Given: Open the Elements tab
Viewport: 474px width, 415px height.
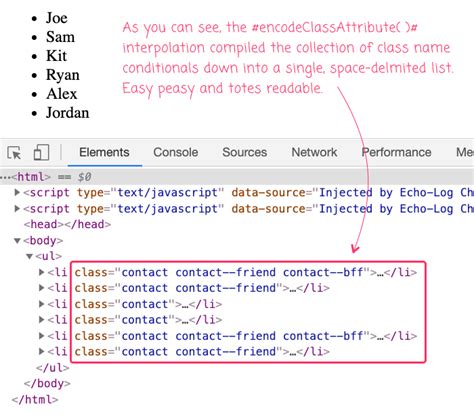Looking at the screenshot, I should click(104, 152).
